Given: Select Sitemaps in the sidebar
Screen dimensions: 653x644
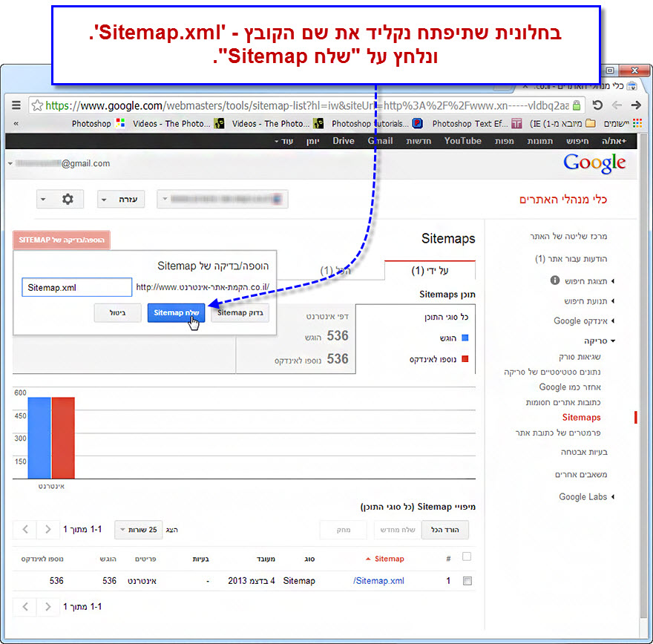Looking at the screenshot, I should point(581,418).
